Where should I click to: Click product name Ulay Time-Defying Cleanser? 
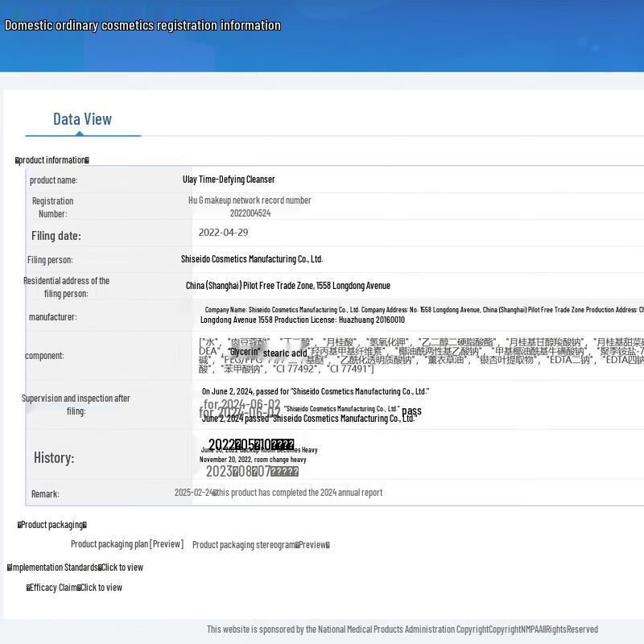click(x=229, y=180)
